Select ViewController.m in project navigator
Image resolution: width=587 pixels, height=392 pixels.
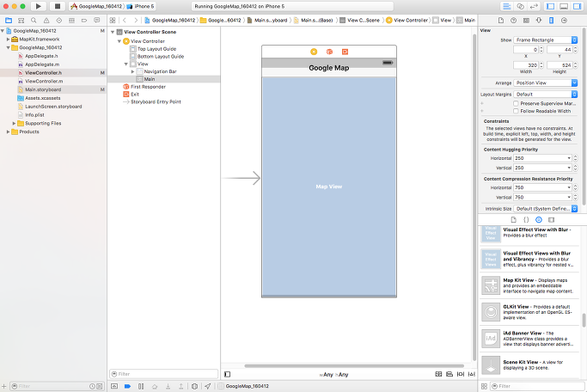(44, 82)
